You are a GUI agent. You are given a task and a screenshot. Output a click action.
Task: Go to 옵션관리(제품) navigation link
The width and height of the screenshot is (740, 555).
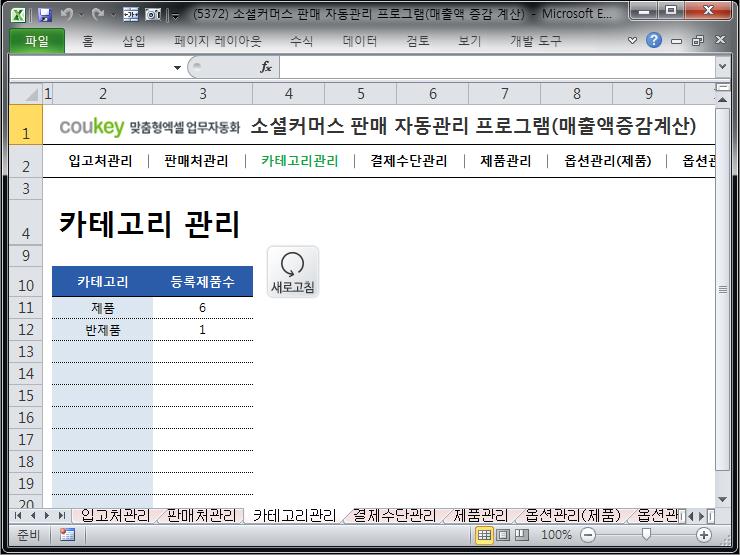point(608,161)
